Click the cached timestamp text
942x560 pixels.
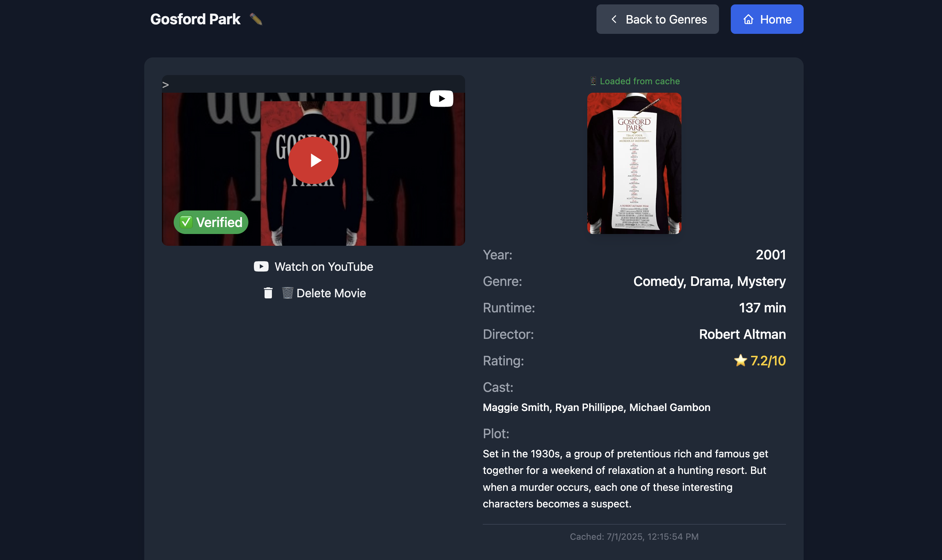point(634,536)
